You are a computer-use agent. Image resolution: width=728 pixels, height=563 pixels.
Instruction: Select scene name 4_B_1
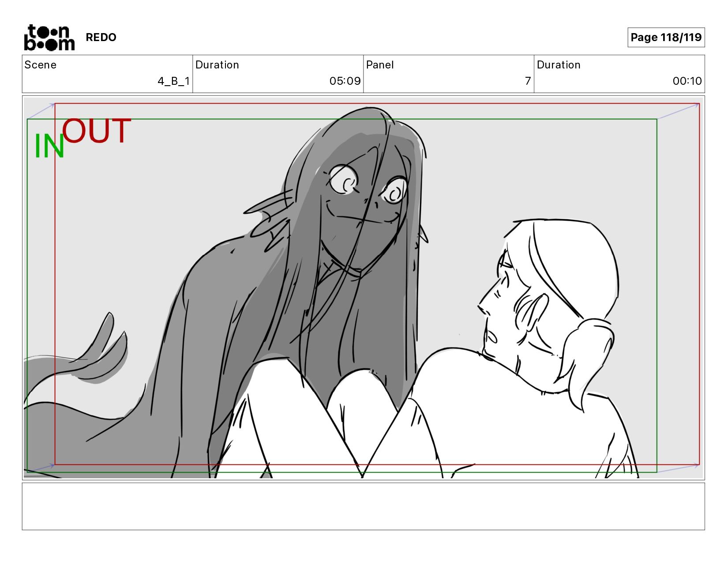[174, 81]
